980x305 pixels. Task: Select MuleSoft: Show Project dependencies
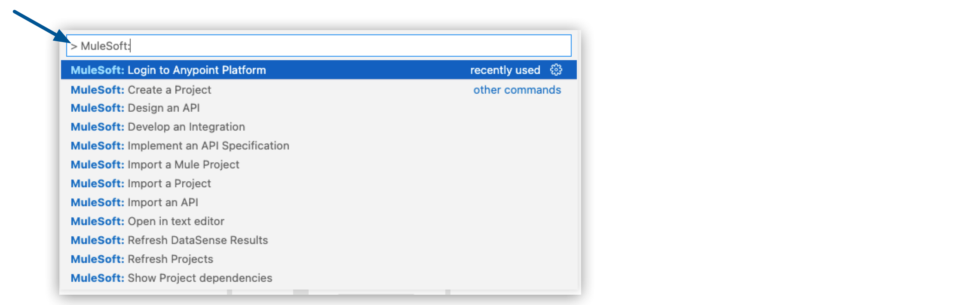171,278
